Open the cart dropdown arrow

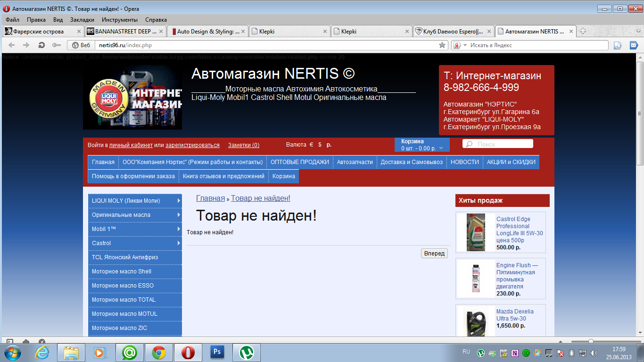coord(441,148)
